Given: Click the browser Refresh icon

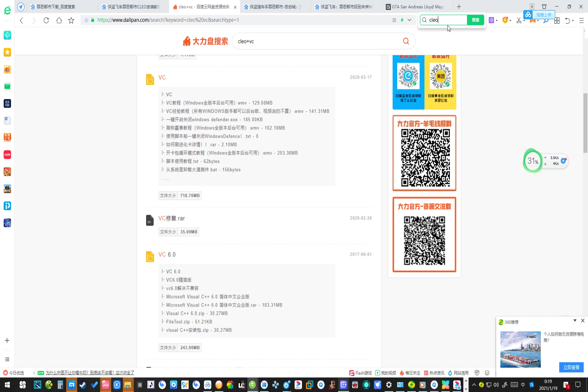Looking at the screenshot, I should click(x=46, y=20).
